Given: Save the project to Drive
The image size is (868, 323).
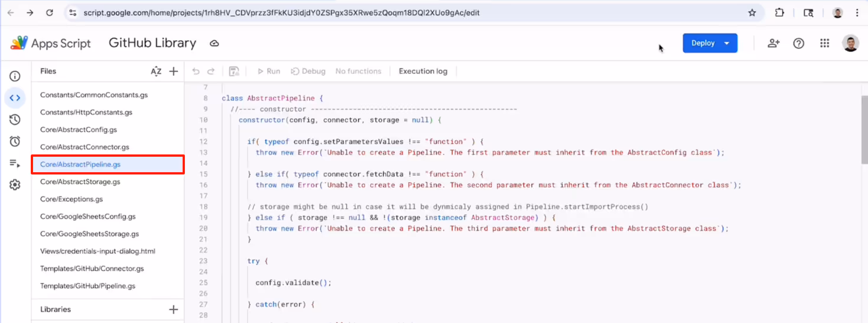Looking at the screenshot, I should point(234,71).
